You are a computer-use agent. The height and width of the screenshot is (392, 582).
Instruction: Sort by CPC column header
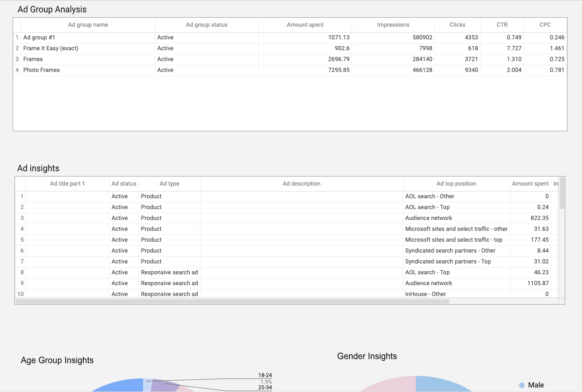[x=545, y=25]
